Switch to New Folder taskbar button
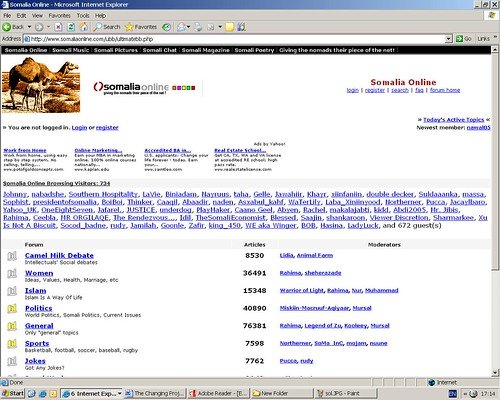 click(x=282, y=394)
